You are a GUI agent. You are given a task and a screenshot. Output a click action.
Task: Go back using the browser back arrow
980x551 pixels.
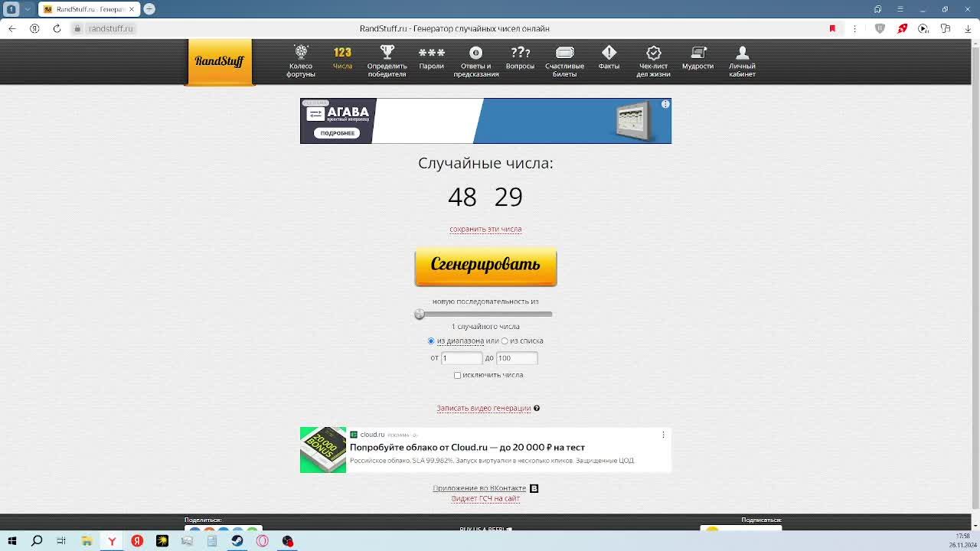(x=12, y=28)
